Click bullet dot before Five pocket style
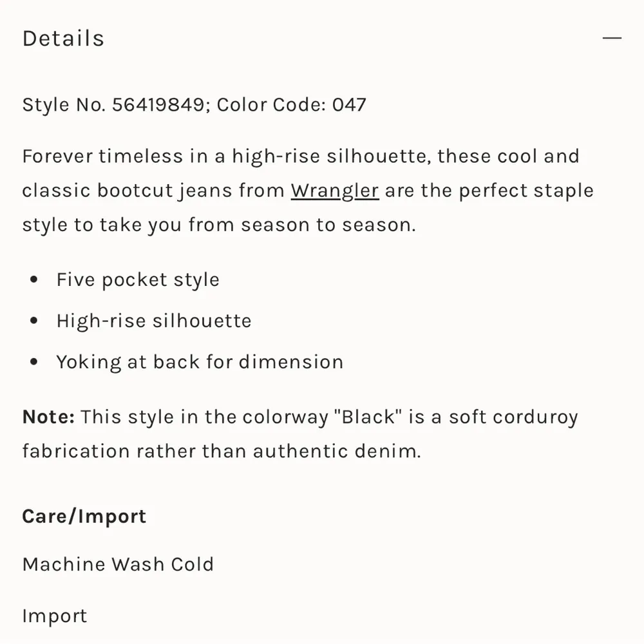This screenshot has height=644, width=644. 34,280
